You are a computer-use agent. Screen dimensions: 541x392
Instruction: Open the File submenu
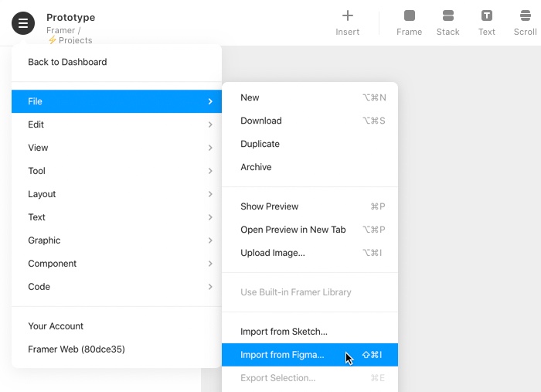point(117,101)
